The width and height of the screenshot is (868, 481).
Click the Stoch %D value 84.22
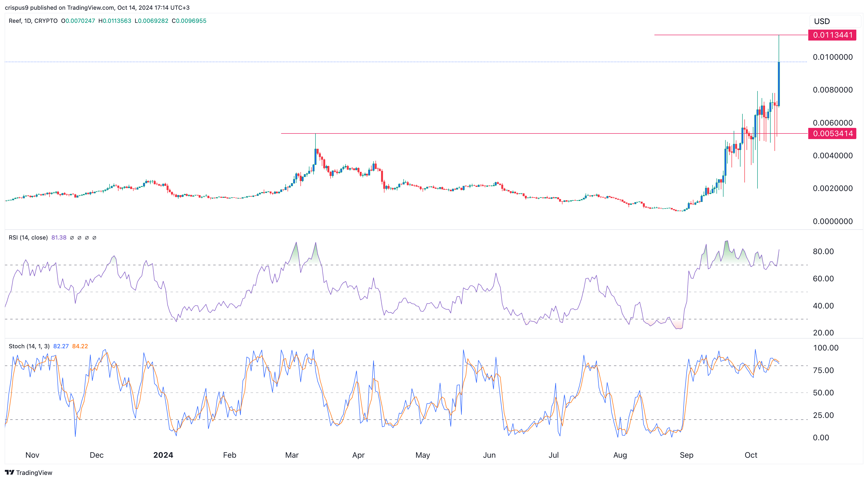(x=80, y=346)
